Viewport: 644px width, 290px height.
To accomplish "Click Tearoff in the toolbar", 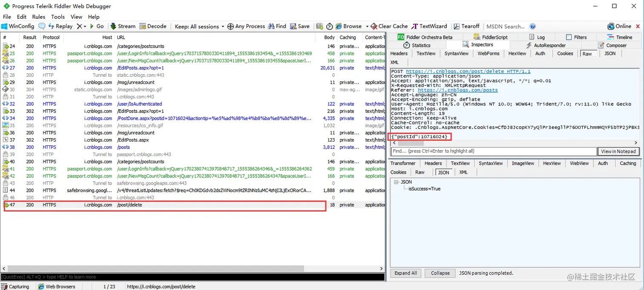I will pos(466,26).
